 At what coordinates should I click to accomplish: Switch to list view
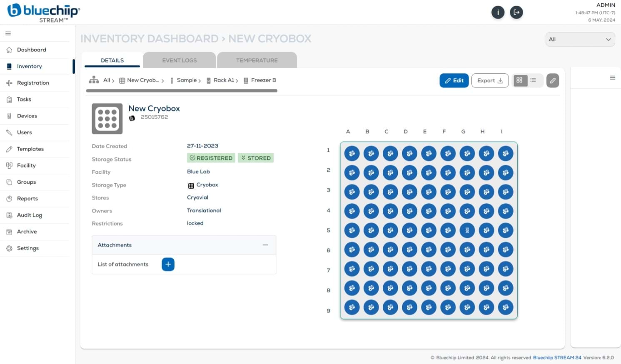[x=534, y=80]
